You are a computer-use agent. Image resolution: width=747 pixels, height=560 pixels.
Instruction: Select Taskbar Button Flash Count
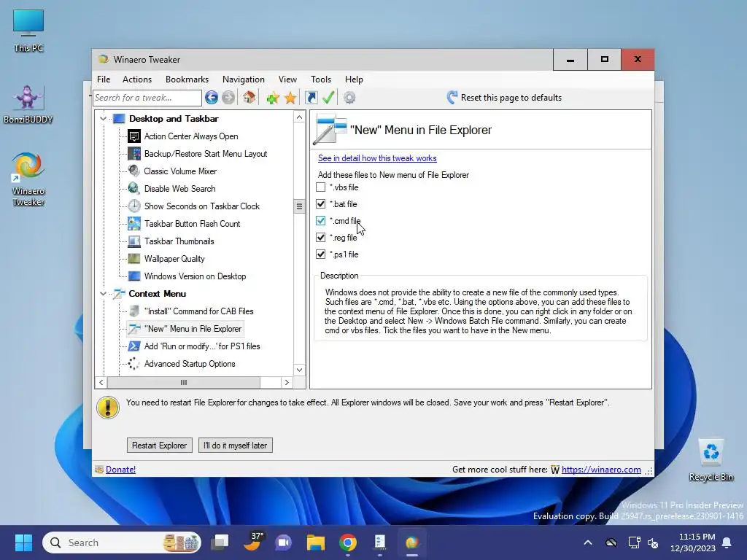[x=192, y=224]
